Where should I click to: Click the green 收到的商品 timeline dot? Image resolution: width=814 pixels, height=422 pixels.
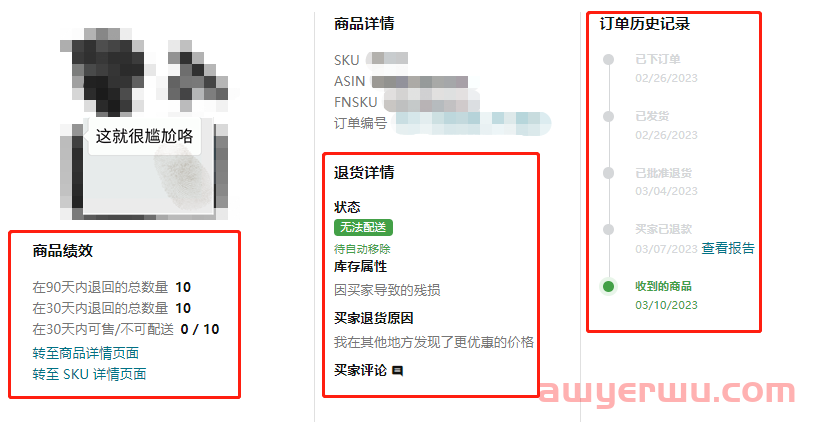[608, 286]
